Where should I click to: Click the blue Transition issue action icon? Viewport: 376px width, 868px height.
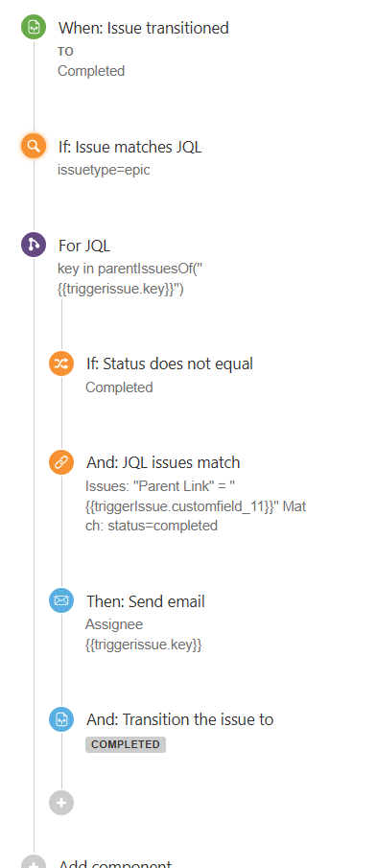coord(61,719)
